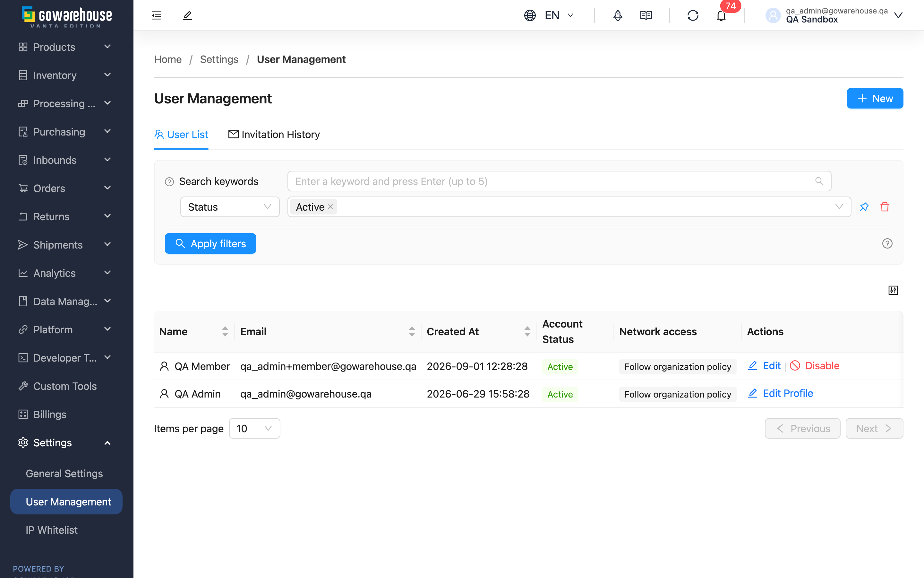Sort table by Created At column
This screenshot has width=924, height=578.
(527, 331)
